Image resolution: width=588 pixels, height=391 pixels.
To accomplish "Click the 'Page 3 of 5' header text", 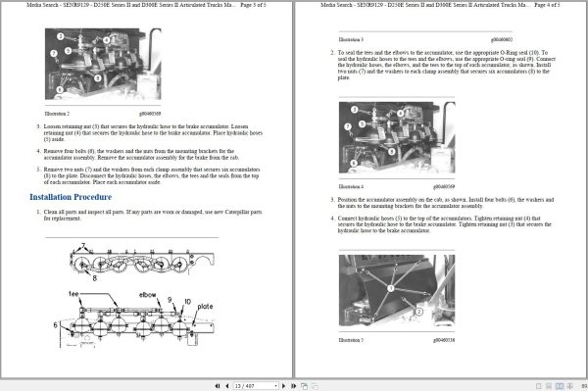I will (x=253, y=5).
